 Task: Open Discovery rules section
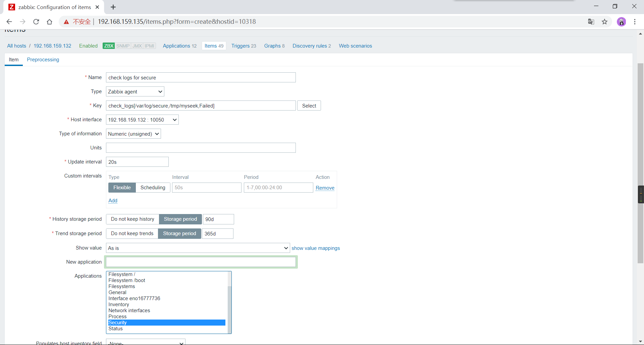click(x=312, y=46)
